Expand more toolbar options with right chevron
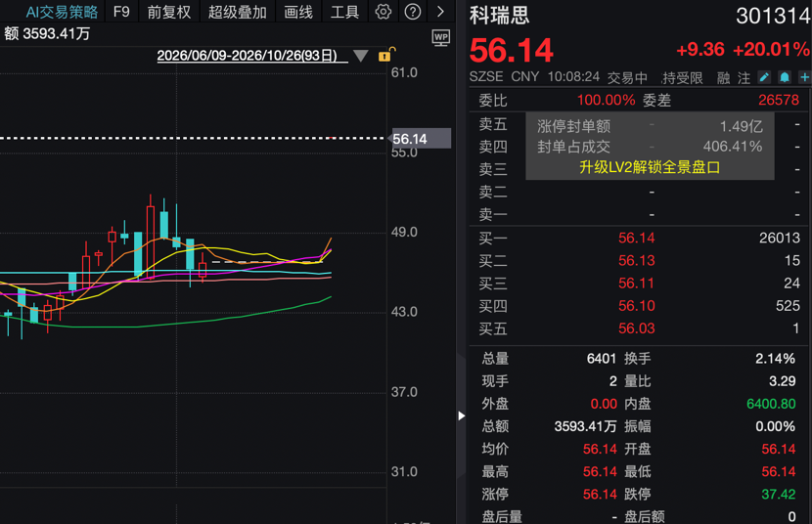Image resolution: width=812 pixels, height=524 pixels. (x=440, y=12)
